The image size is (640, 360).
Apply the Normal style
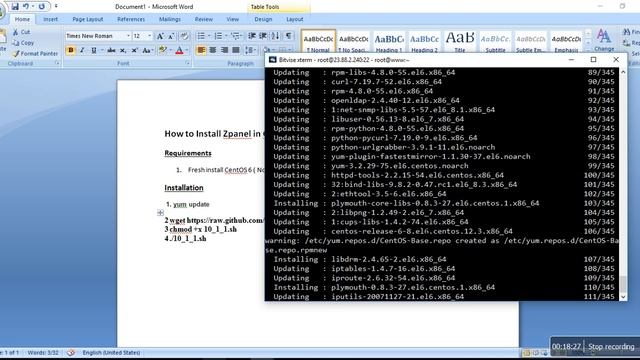click(318, 42)
